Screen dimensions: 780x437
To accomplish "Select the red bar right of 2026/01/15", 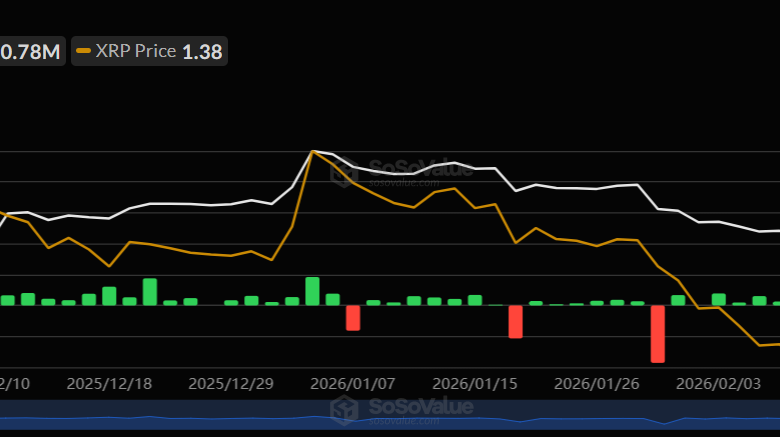I will (515, 321).
